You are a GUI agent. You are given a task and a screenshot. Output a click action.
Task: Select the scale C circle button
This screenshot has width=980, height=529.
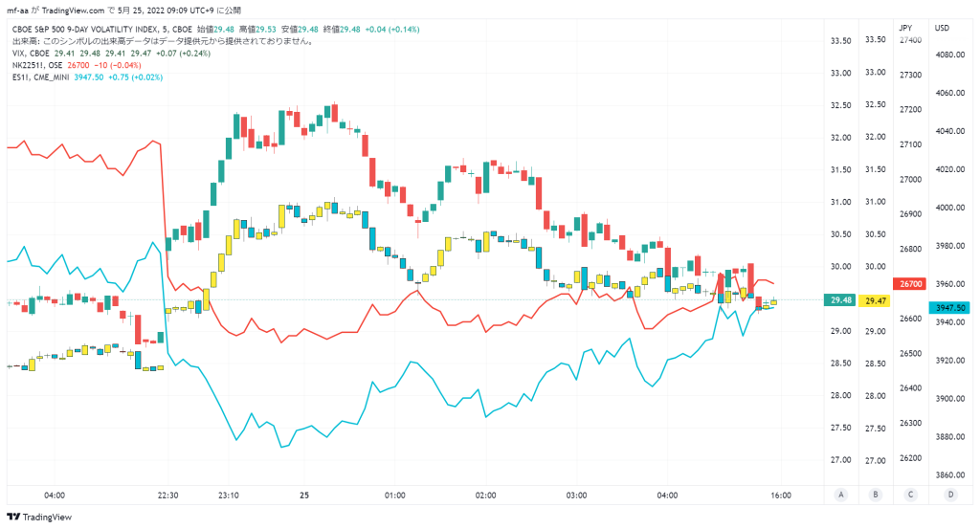click(x=911, y=495)
